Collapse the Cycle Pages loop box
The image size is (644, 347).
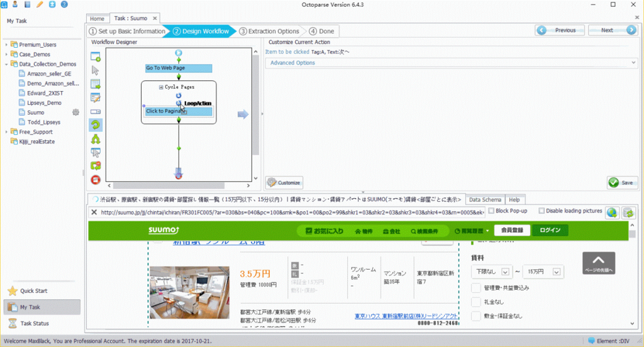pyautogui.click(x=161, y=87)
